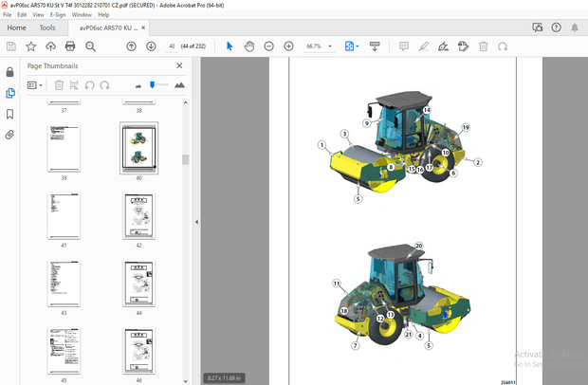Open the View menu
Viewport: 588px width, 385px height.
point(38,14)
